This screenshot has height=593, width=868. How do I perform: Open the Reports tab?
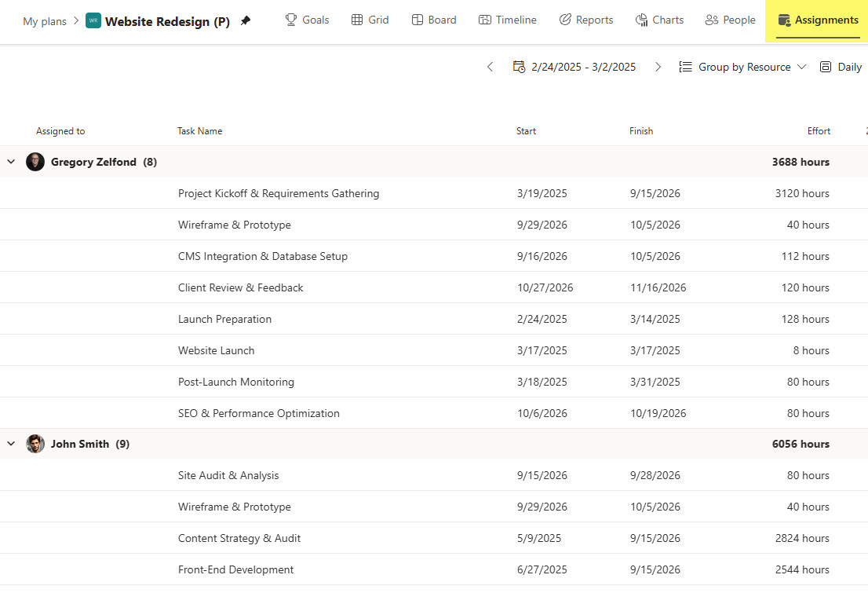tap(595, 20)
